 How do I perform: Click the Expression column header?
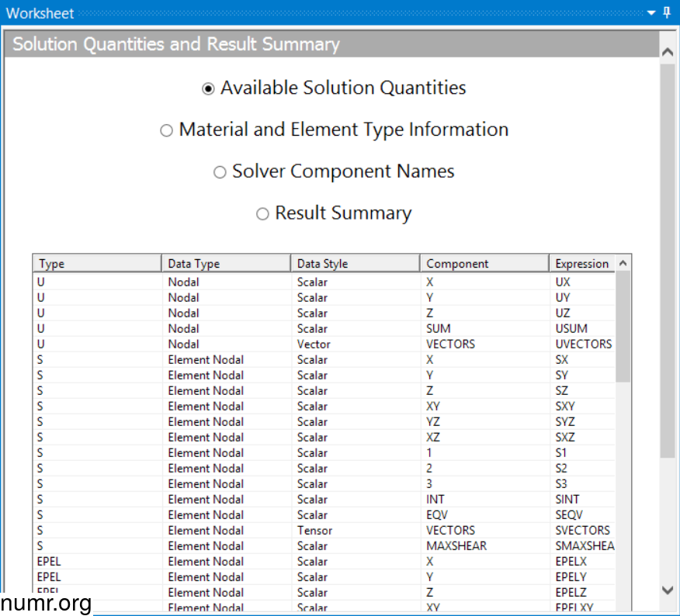point(582,263)
